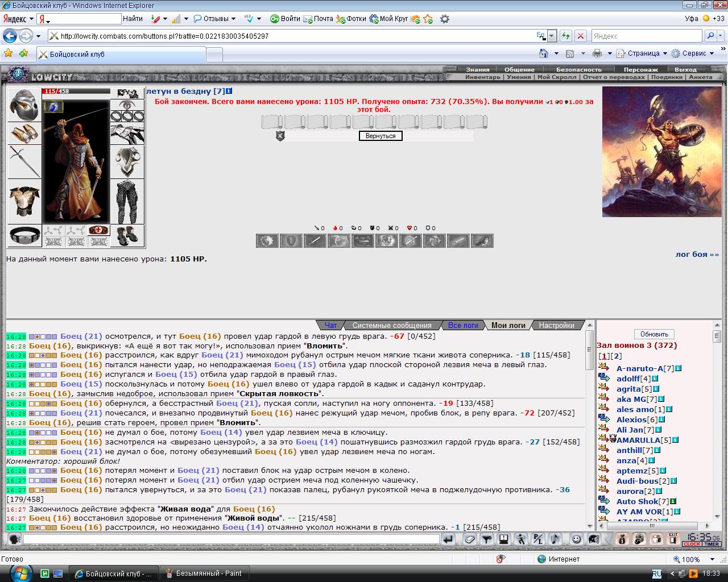The height and width of the screenshot is (582, 728).
Task: Toggle the TIMER indicator under the time
Action: (x=712, y=544)
